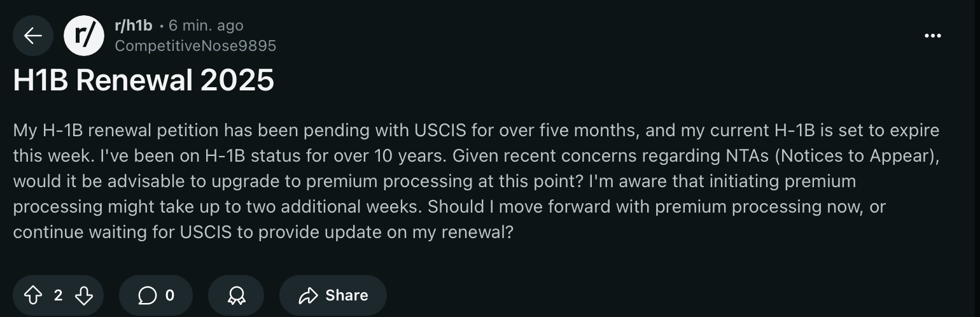980x317 pixels.
Task: Give an award using the award icon
Action: click(x=236, y=295)
